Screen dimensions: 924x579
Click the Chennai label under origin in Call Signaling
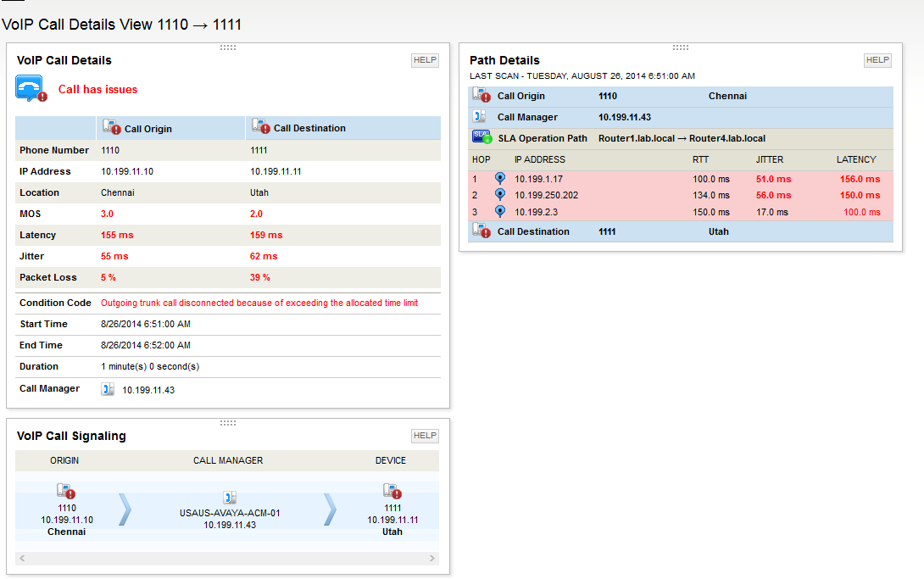pyautogui.click(x=67, y=532)
